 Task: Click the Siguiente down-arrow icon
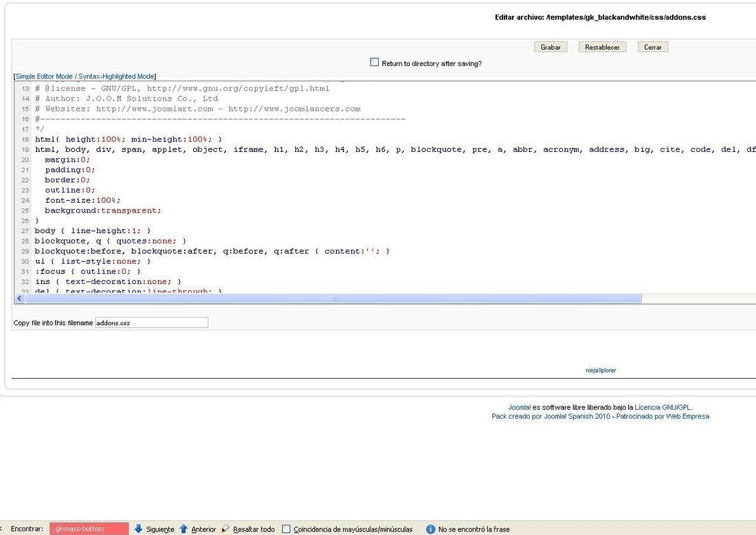pyautogui.click(x=138, y=529)
